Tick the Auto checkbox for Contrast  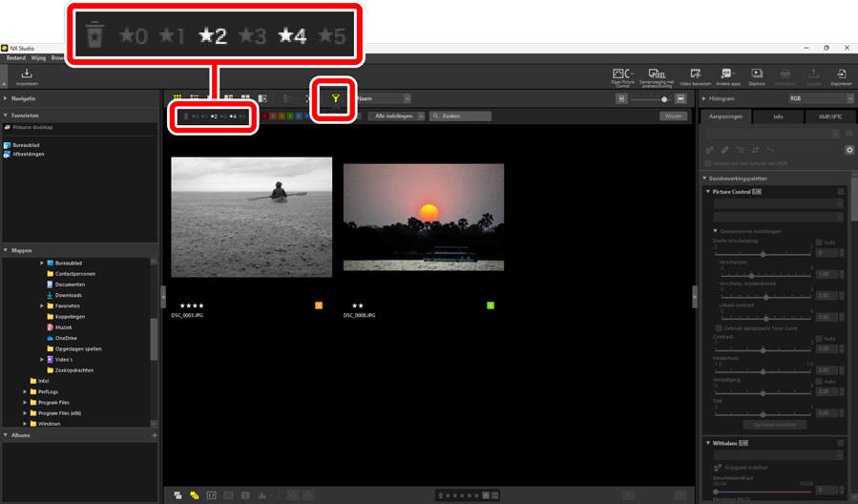tap(817, 338)
